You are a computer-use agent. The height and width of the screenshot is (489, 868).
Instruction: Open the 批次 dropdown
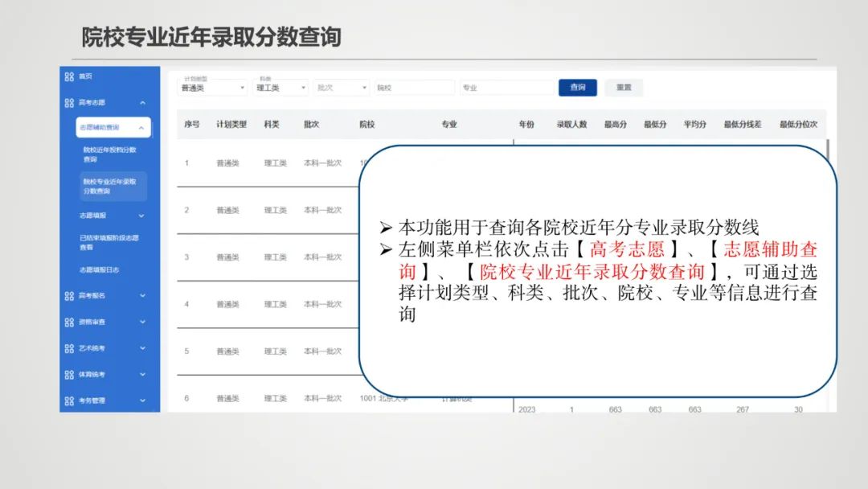341,87
